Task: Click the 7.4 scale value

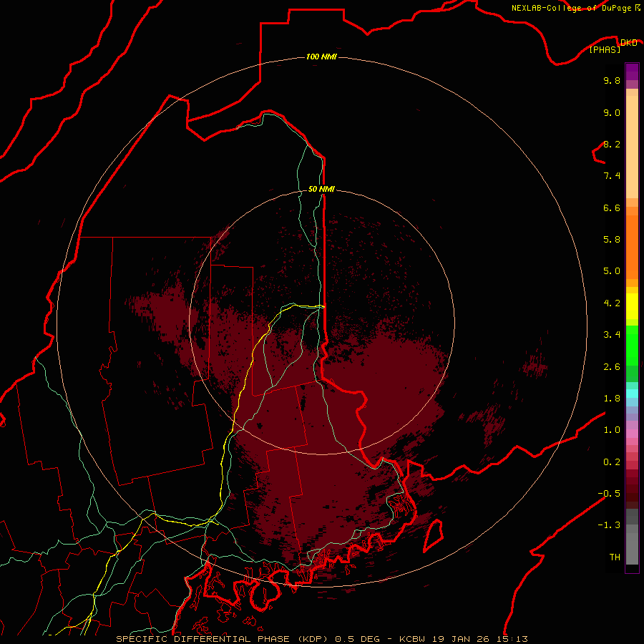Action: tap(612, 176)
